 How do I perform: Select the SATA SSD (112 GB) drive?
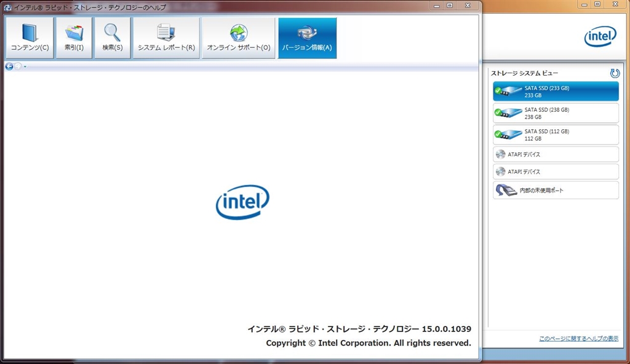(556, 135)
